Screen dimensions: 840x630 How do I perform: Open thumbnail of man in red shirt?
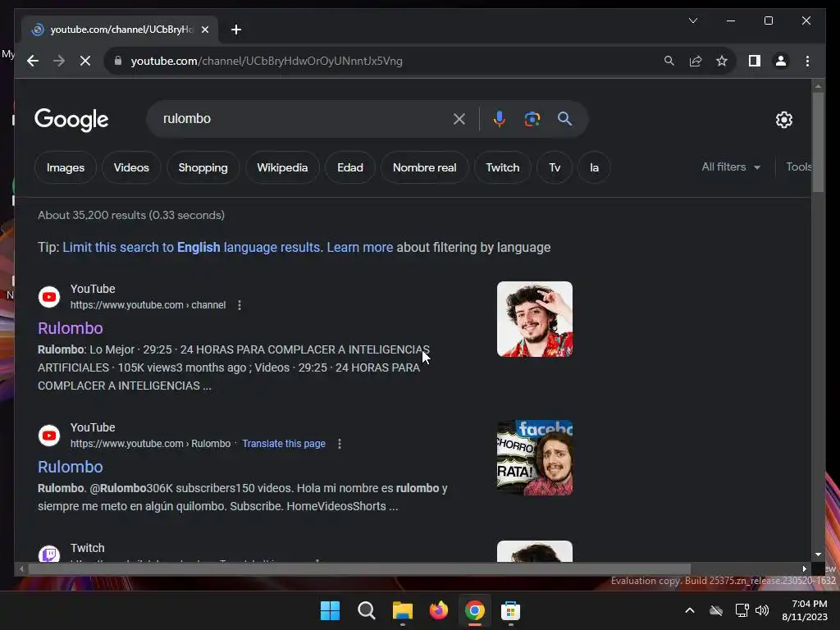point(535,319)
